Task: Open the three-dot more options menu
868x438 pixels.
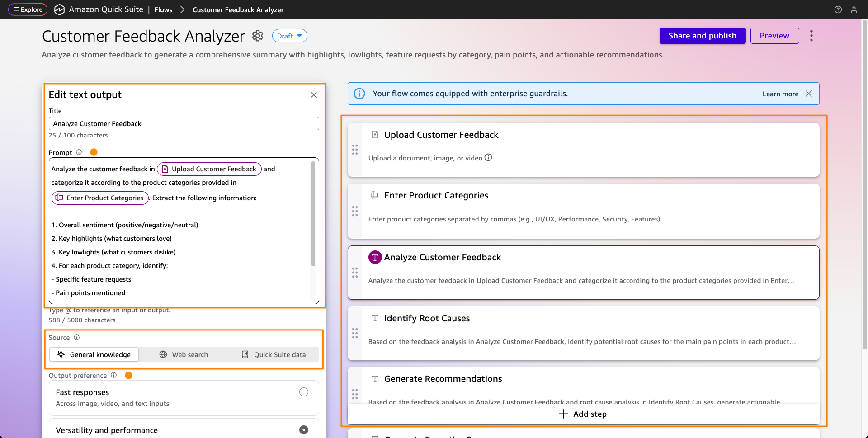Action: [x=811, y=36]
